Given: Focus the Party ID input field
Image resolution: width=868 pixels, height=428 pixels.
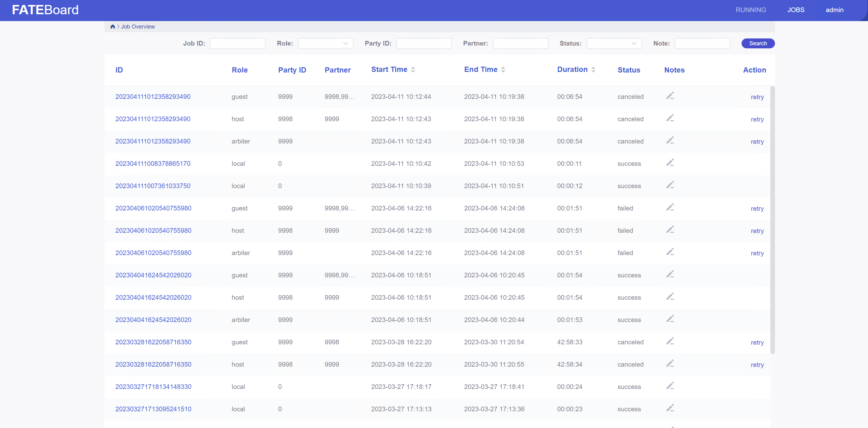Looking at the screenshot, I should pyautogui.click(x=424, y=43).
